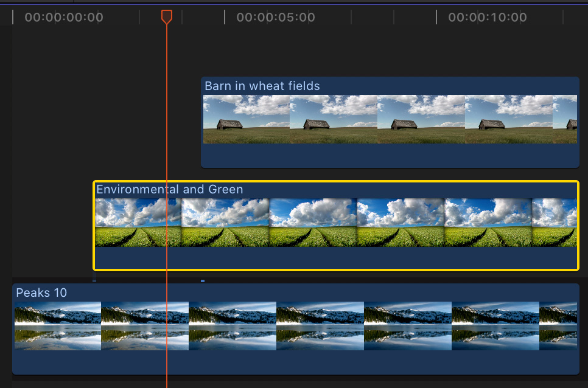
Task: Click the Barn clip's connection point above Peaks 10
Action: [203, 280]
